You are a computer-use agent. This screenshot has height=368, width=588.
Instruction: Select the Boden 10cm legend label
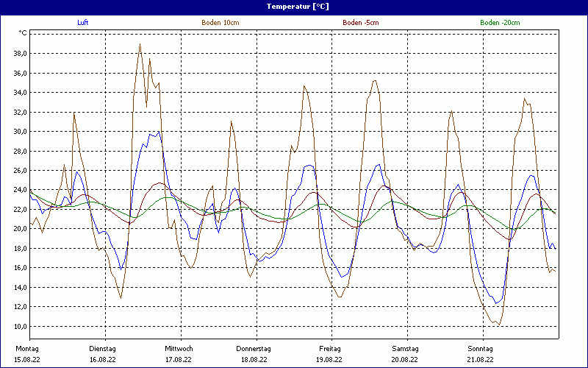[x=220, y=23]
